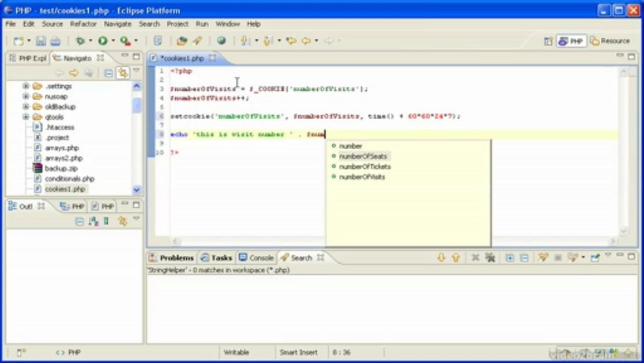Toggle Link with Editor in Navigator
This screenshot has height=363, width=644.
tap(122, 73)
